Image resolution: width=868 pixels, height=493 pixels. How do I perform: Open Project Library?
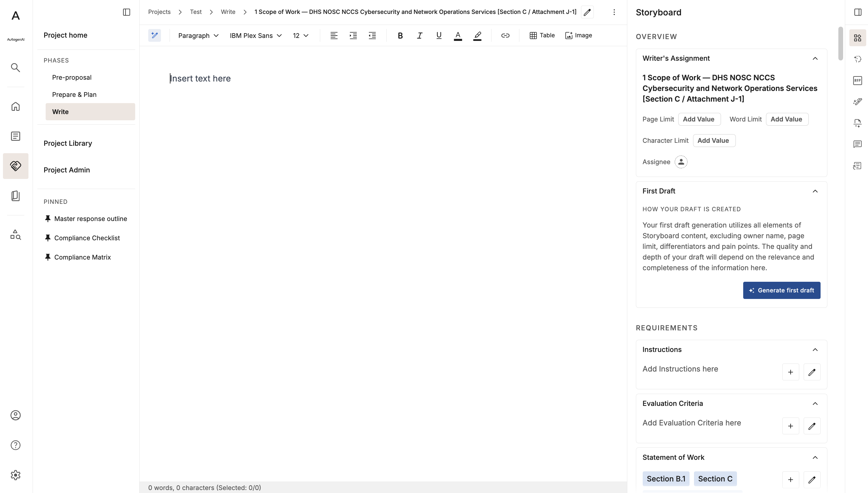pos(68,143)
